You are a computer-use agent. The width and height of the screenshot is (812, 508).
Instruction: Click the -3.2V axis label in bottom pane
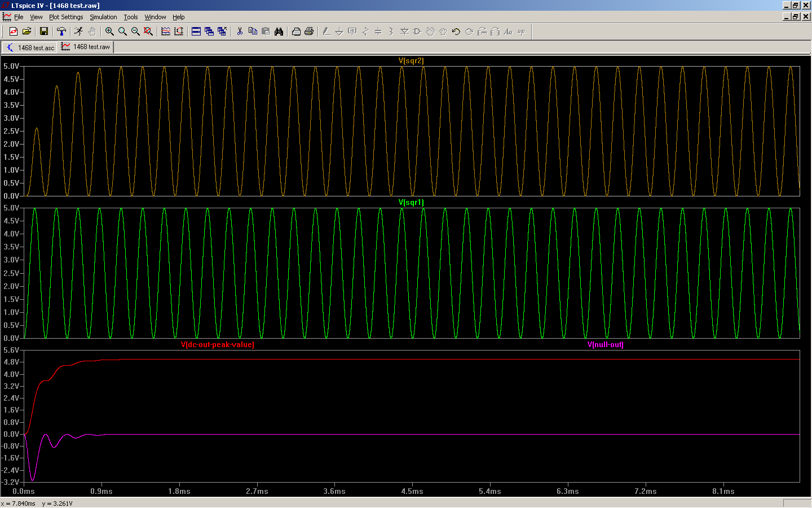11,482
